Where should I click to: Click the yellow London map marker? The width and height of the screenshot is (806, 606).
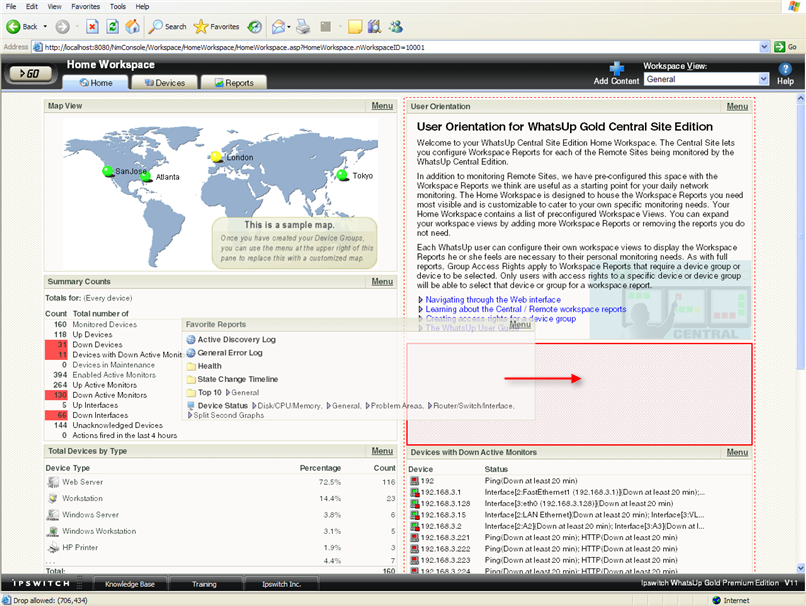pyautogui.click(x=217, y=157)
